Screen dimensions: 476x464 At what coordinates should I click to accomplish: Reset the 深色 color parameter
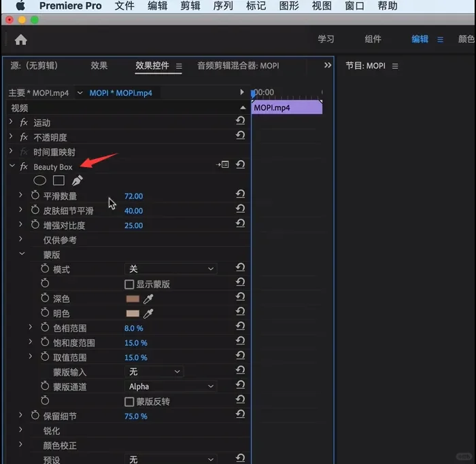tap(241, 297)
